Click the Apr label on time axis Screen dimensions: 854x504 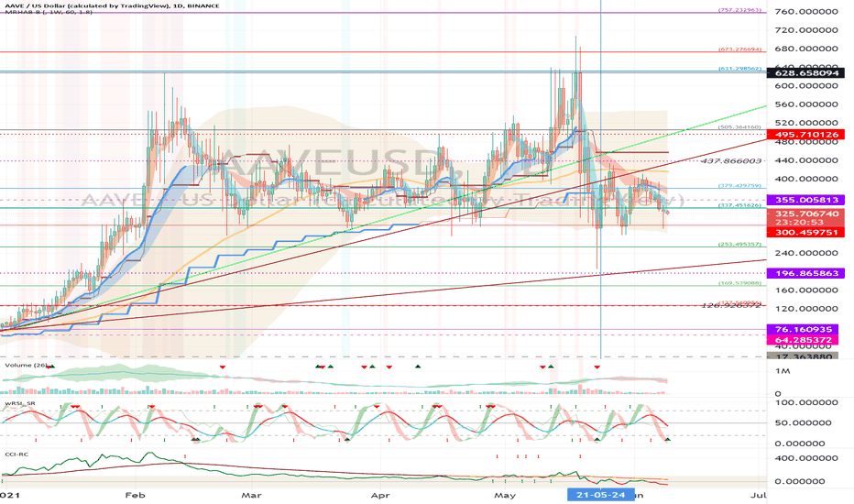pos(380,495)
